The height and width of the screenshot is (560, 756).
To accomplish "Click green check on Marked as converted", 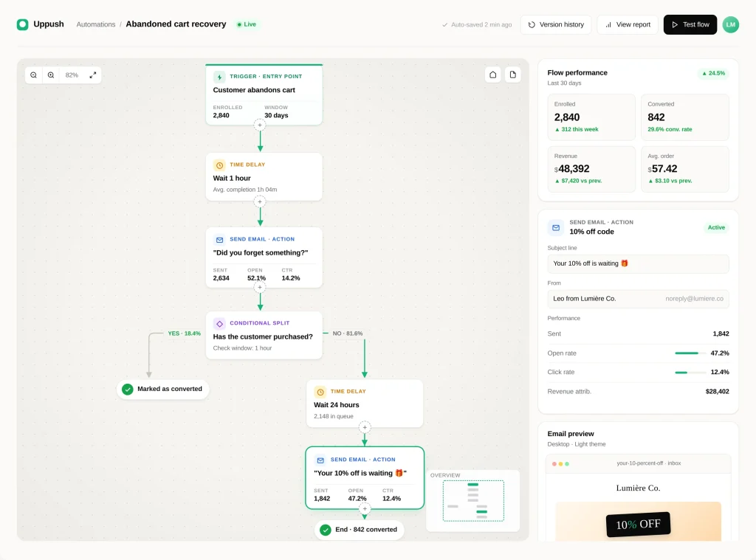I will point(127,390).
